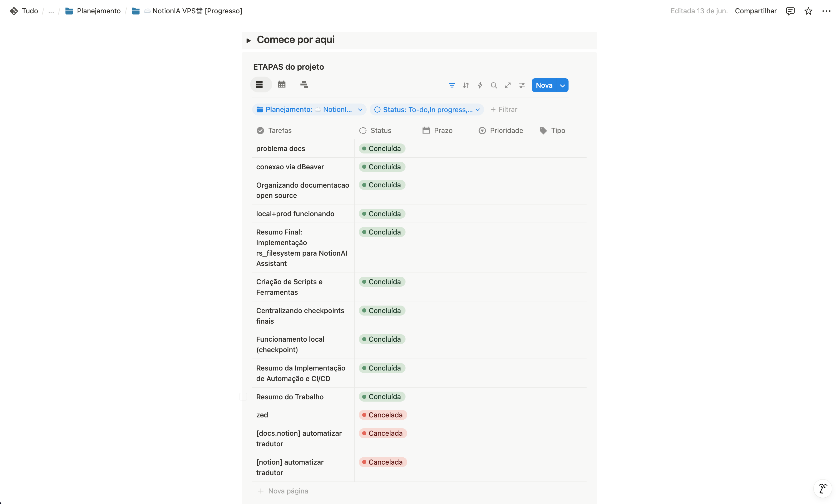Viewport: 836px width, 504px height.
Task: Tick the row checkbox beside 'Resumo do Trabalho'
Action: point(243,397)
